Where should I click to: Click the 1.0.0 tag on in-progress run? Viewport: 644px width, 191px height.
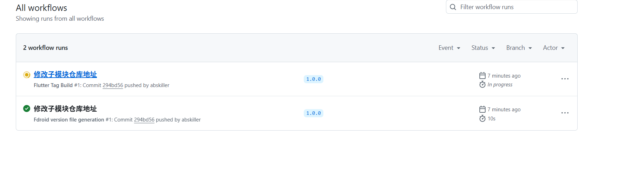314,79
